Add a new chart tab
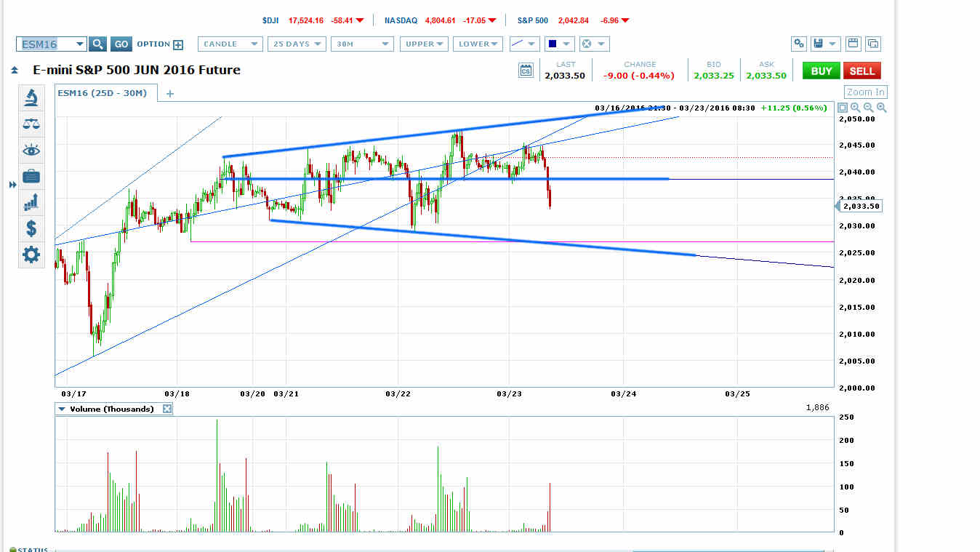980x552 pixels. [x=170, y=93]
